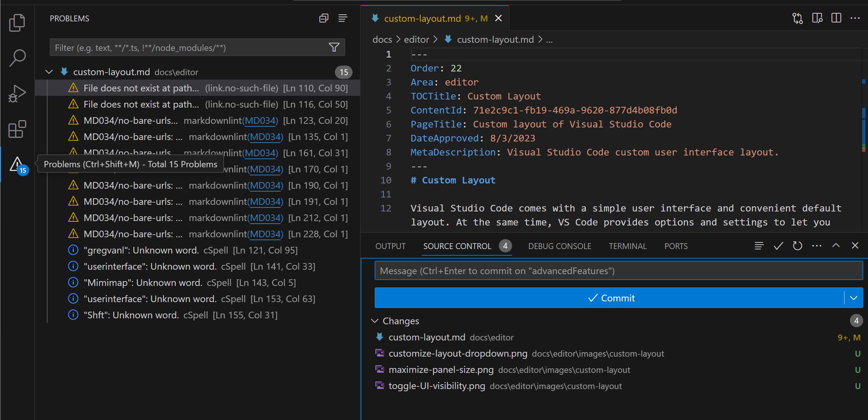
Task: Open More Actions in the Source Control panel
Action: pos(817,246)
